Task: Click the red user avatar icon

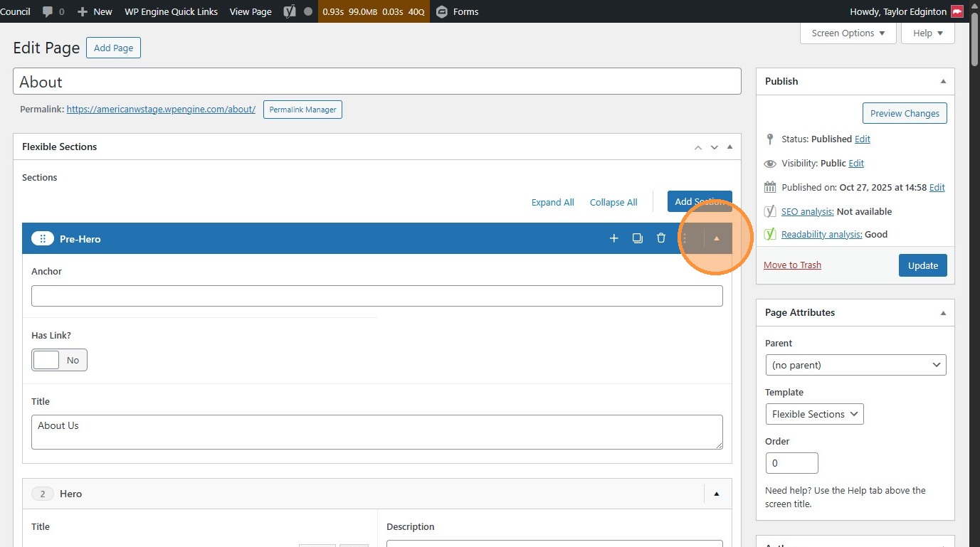Action: (x=957, y=11)
